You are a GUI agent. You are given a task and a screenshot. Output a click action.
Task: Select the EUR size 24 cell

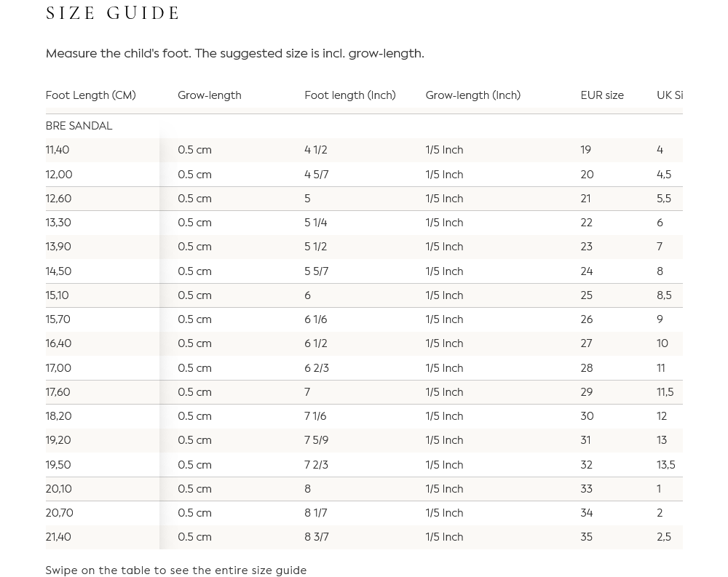pyautogui.click(x=586, y=271)
